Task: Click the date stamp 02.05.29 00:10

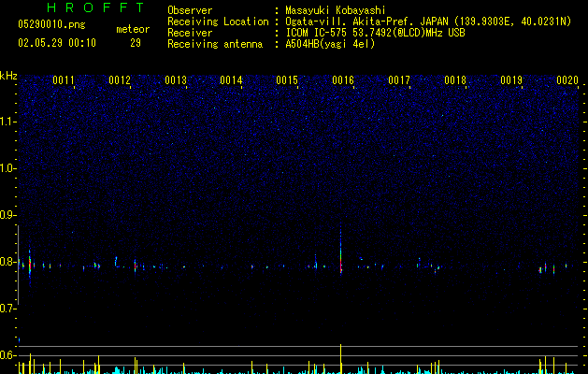Action: click(x=57, y=43)
